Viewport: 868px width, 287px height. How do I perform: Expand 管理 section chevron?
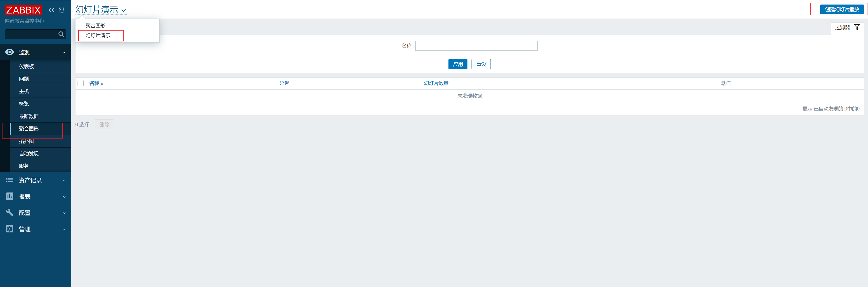[64, 229]
